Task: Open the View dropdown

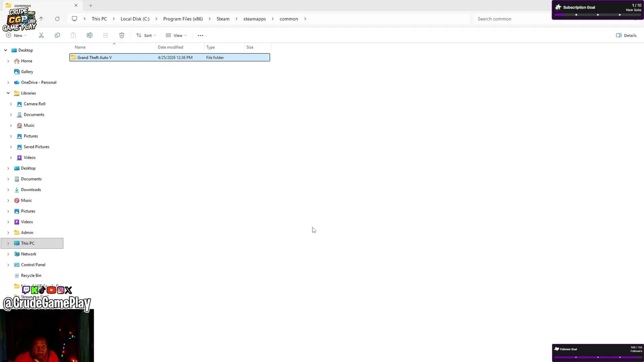Action: pos(176,35)
